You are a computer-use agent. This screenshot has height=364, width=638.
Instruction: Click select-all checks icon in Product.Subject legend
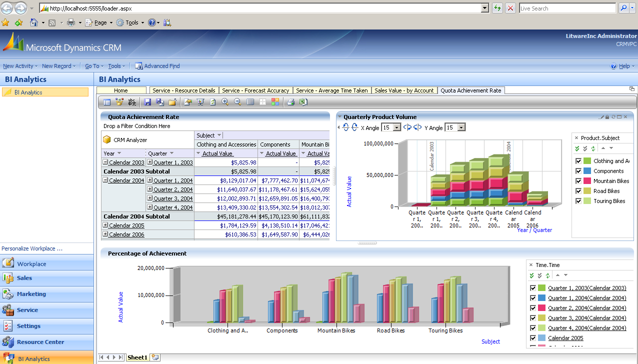click(577, 148)
